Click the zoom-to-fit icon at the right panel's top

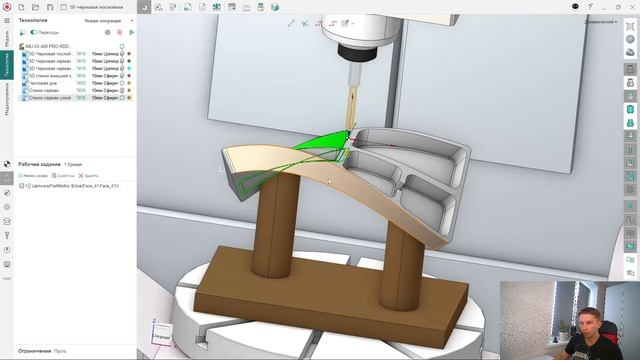[x=630, y=26]
